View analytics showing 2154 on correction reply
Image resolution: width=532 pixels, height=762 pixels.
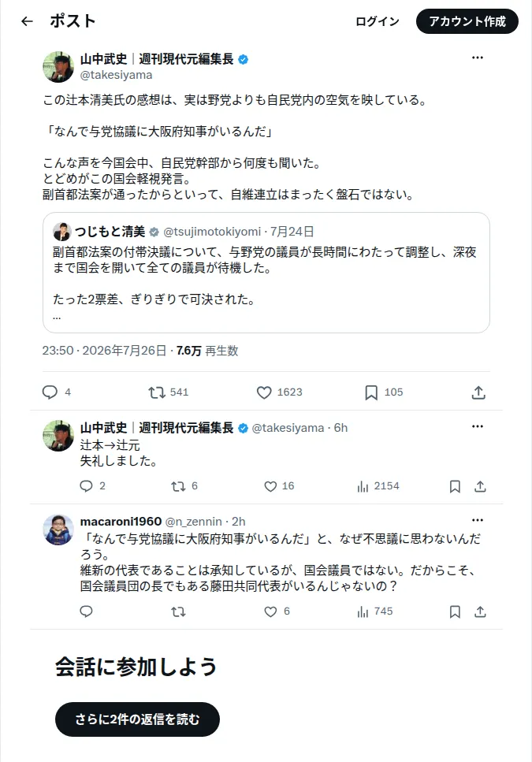(x=378, y=486)
